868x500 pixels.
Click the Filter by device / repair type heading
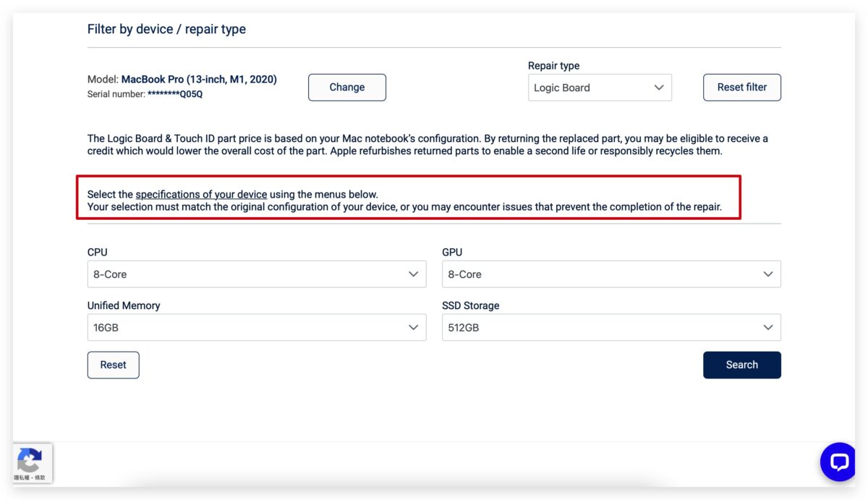[166, 29]
